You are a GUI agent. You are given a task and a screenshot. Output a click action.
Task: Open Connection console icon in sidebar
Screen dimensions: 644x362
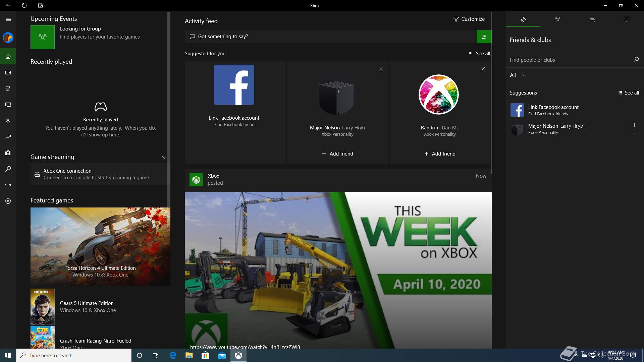[x=8, y=185]
